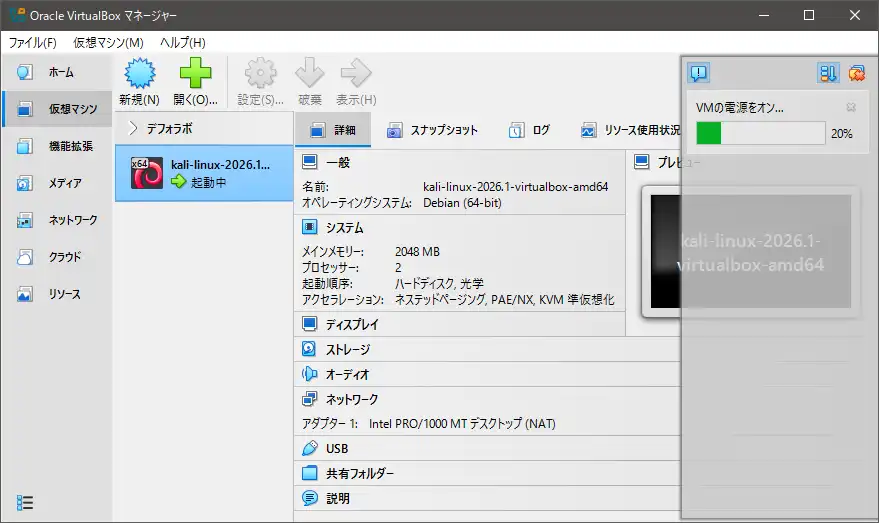Click the 表示(H) arrow icon
Image resolution: width=879 pixels, height=523 pixels.
pos(356,73)
